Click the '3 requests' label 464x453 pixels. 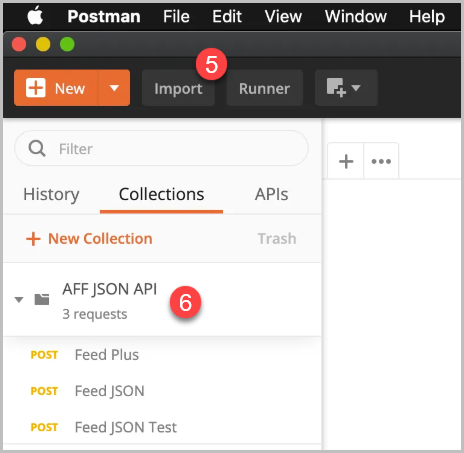click(95, 314)
